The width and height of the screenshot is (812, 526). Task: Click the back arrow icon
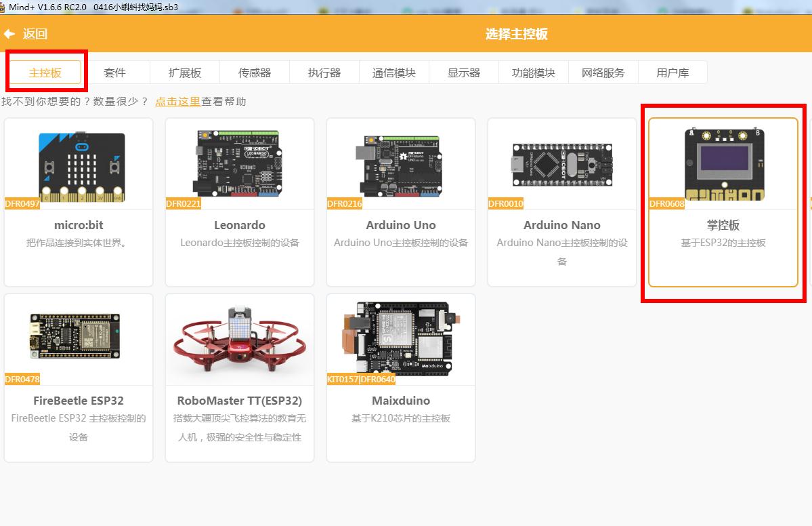9,34
